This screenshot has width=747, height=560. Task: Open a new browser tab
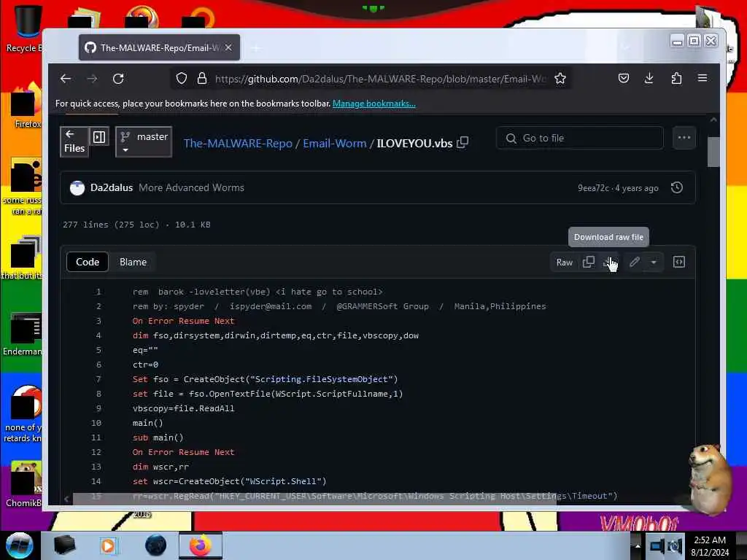[256, 47]
